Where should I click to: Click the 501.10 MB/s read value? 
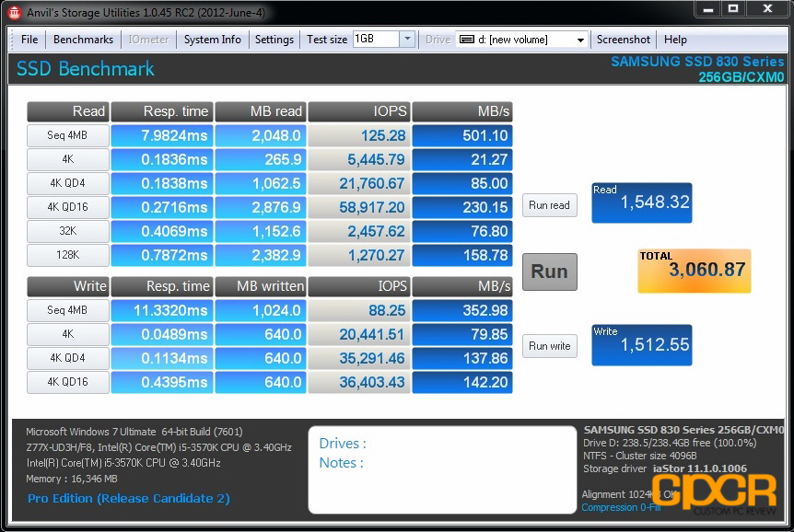tap(462, 135)
